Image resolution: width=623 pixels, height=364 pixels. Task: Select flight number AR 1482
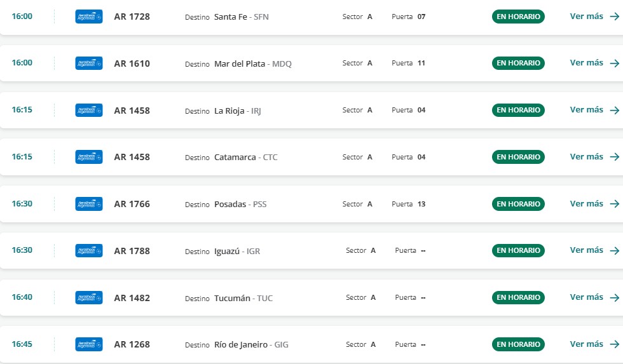(132, 298)
